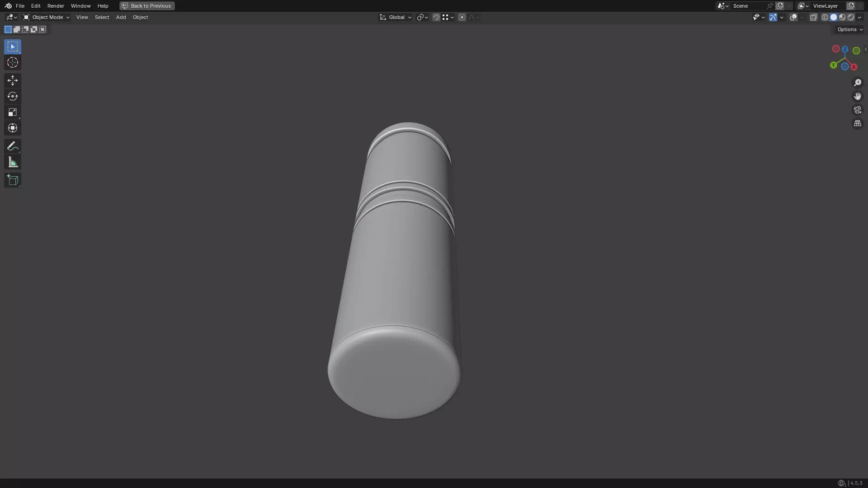Screen dimensions: 868x488
Task: Toggle snapping magnet
Action: pos(436,17)
